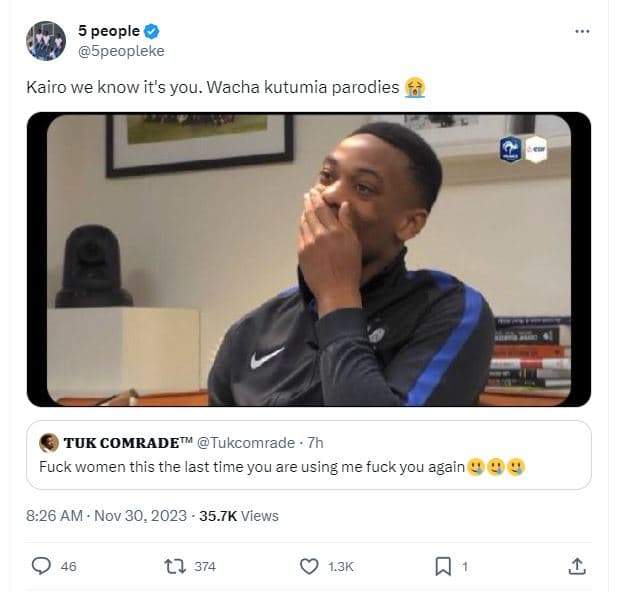Viewport: 619px width, 592px height.
Task: Click the repost arrows icon
Action: pyautogui.click(x=174, y=566)
